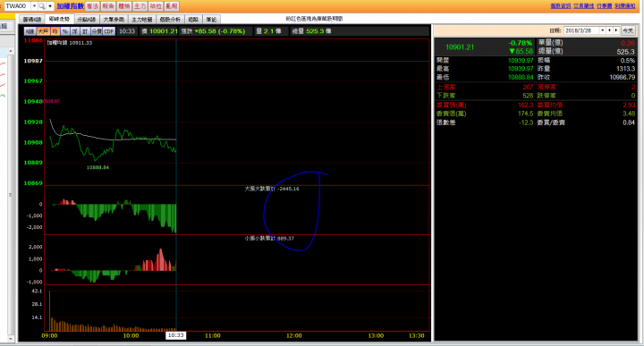Toggle the 分價 price-volume button
644x346 pixels.
click(97, 31)
